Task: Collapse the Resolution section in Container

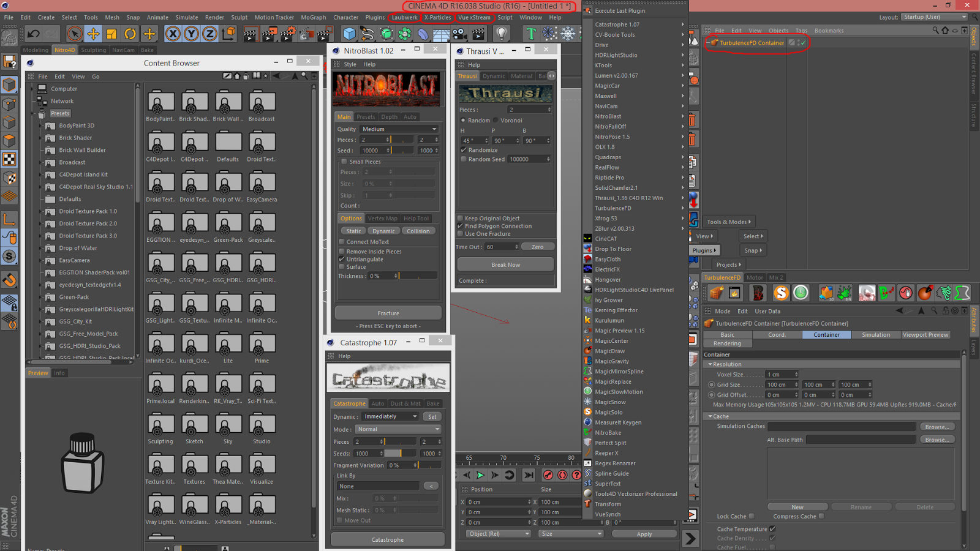Action: pyautogui.click(x=710, y=364)
